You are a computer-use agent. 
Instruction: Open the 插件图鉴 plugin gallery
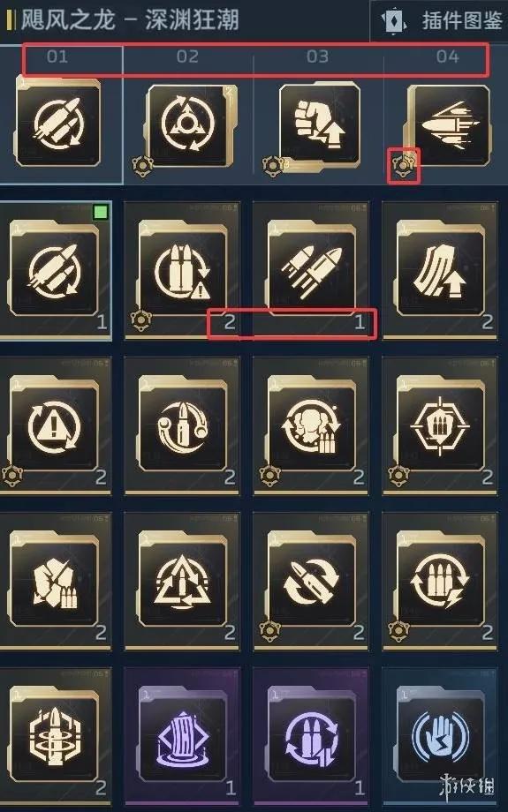[440, 20]
